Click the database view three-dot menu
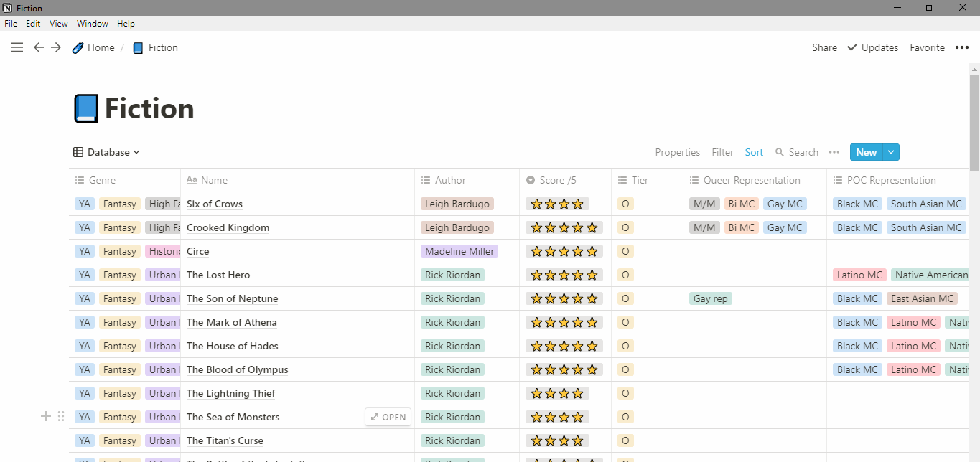Viewport: 980px width, 462px height. click(834, 152)
